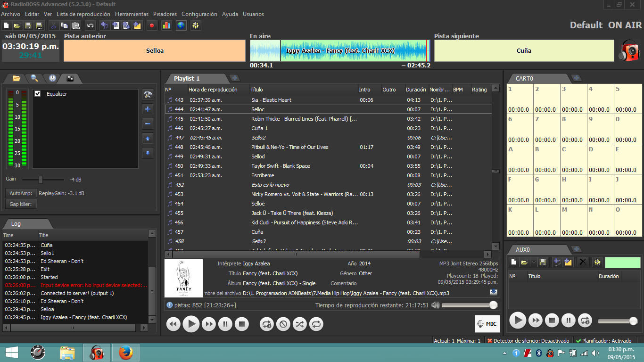This screenshot has width=644, height=362.
Task: Open the Herramientas menu
Action: pyautogui.click(x=132, y=14)
